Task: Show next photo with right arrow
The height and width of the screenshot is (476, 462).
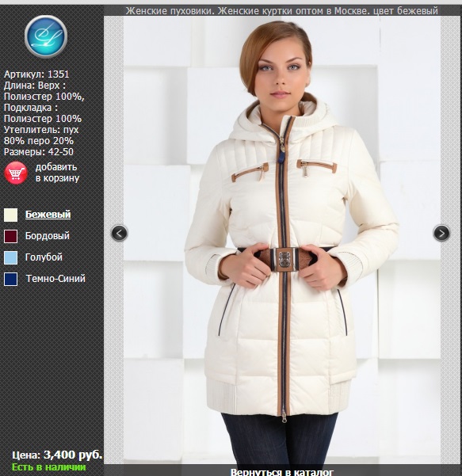Action: pos(441,233)
